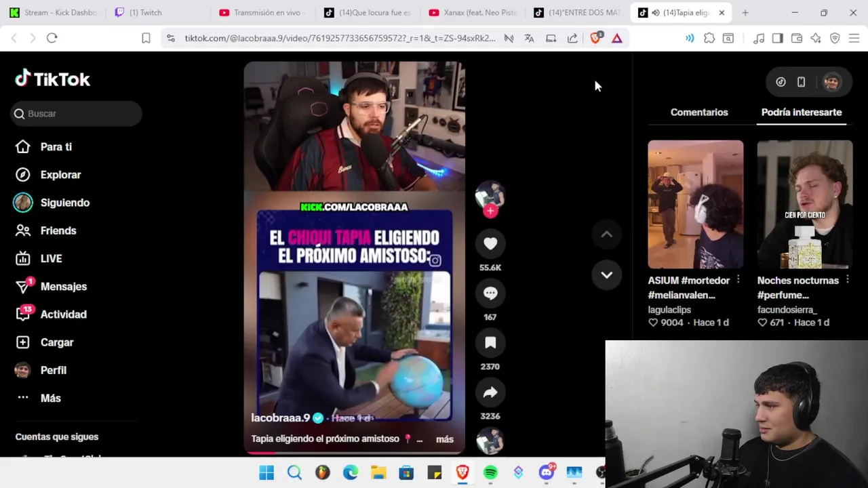868x488 pixels.
Task: Click the TikTok logo
Action: point(52,79)
